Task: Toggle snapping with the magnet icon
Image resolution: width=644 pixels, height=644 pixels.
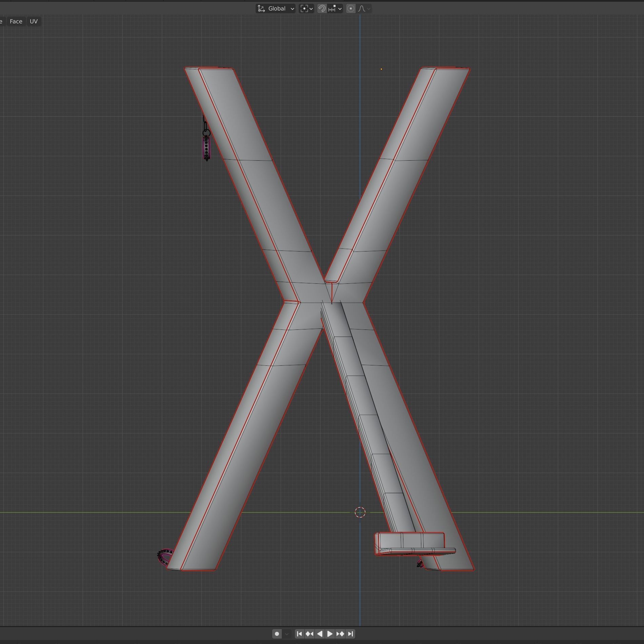Action: (322, 8)
